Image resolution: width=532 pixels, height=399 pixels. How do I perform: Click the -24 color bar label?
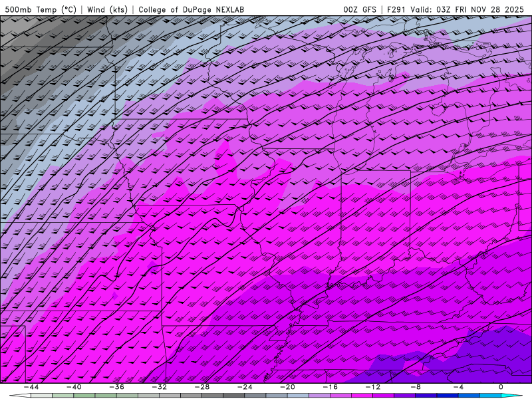pos(245,387)
